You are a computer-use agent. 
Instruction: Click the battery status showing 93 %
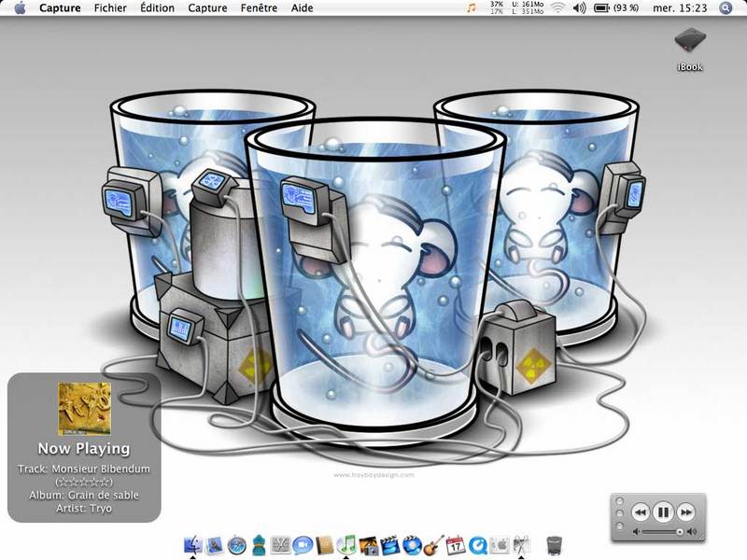point(616,8)
